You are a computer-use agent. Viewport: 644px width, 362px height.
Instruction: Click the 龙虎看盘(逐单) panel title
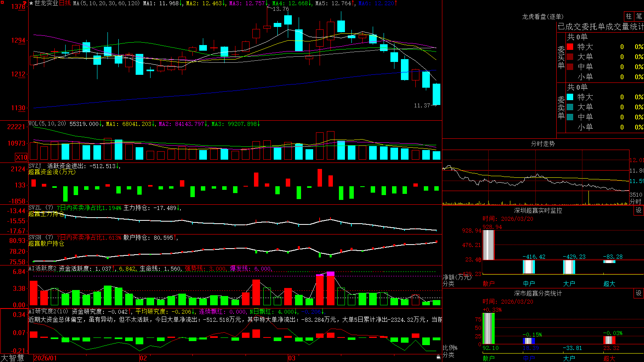point(543,16)
